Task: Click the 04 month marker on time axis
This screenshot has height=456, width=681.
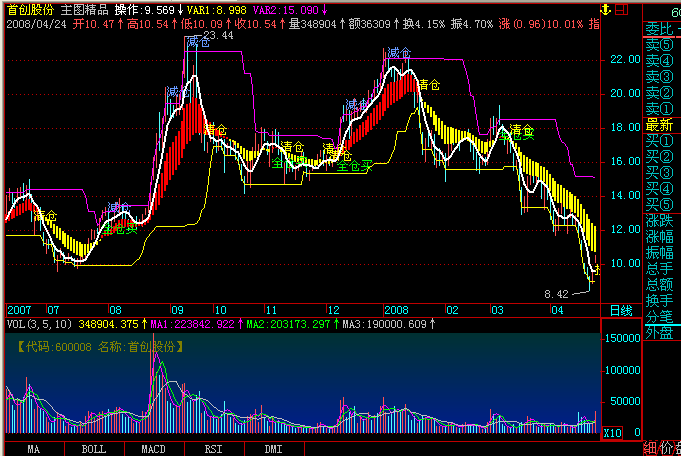Action: (x=557, y=310)
